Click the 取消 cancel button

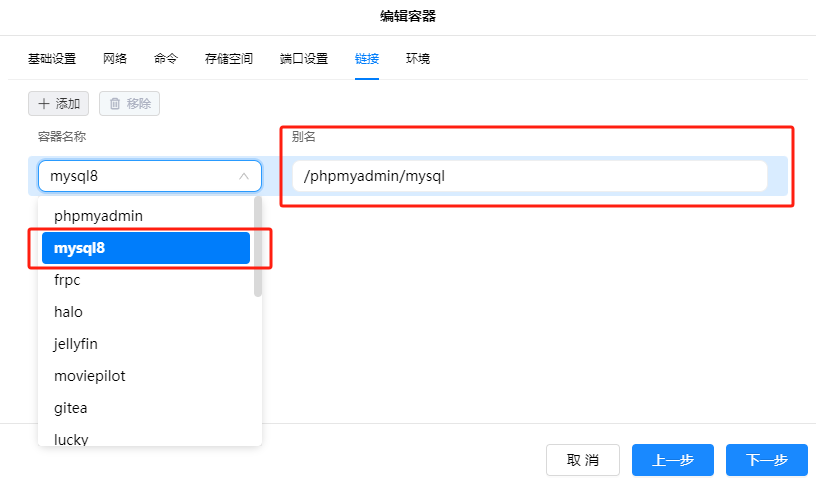582,460
